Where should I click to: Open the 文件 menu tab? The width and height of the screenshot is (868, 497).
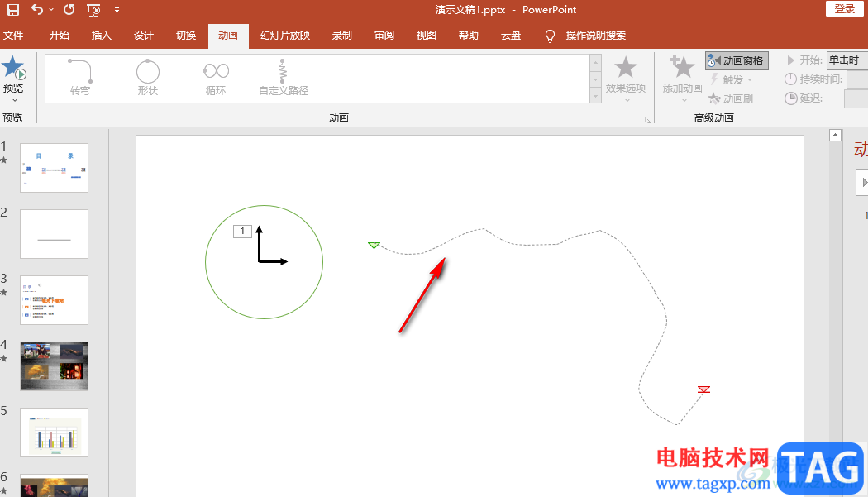[x=13, y=36]
